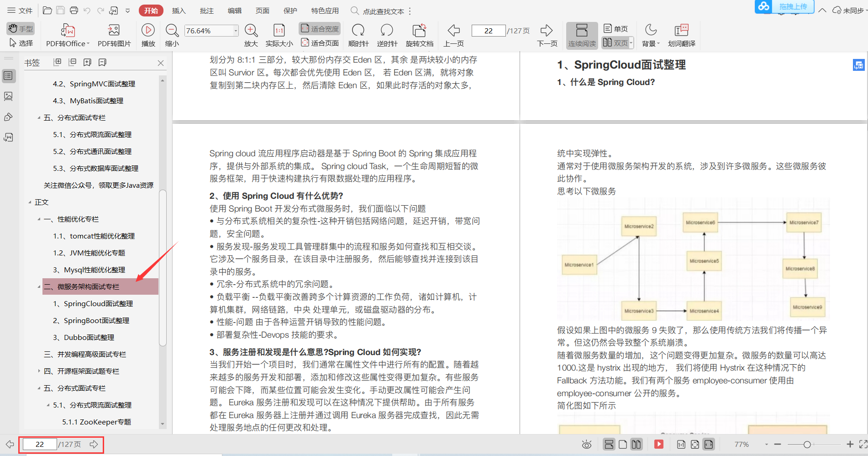Viewport: 868px width, 456px height.
Task: Open the double page (双页) dropdown
Action: pyautogui.click(x=631, y=43)
